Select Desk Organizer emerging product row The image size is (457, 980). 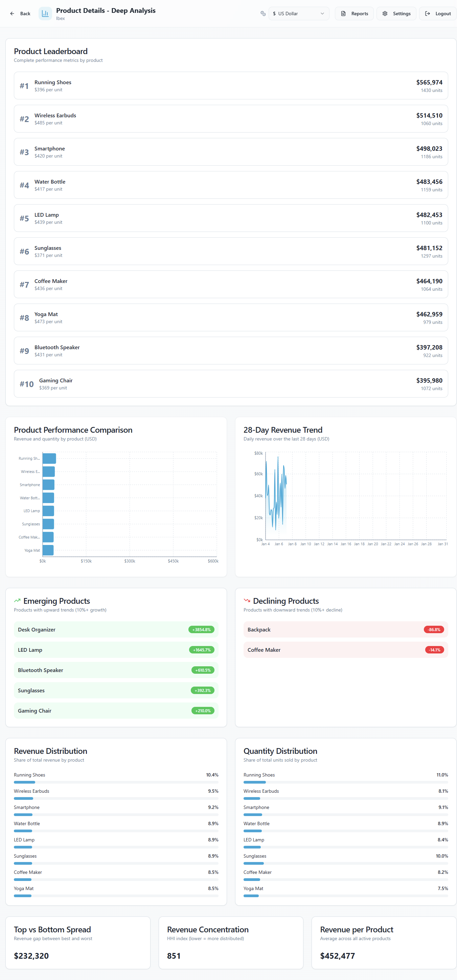[x=116, y=630]
